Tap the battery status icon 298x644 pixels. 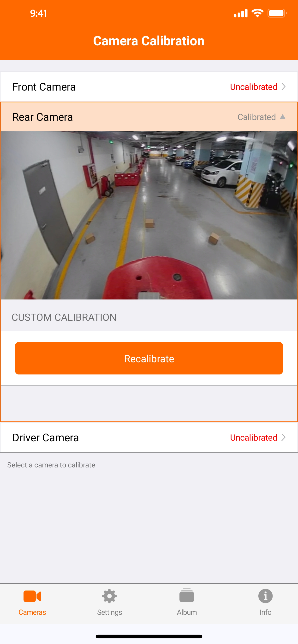click(277, 13)
